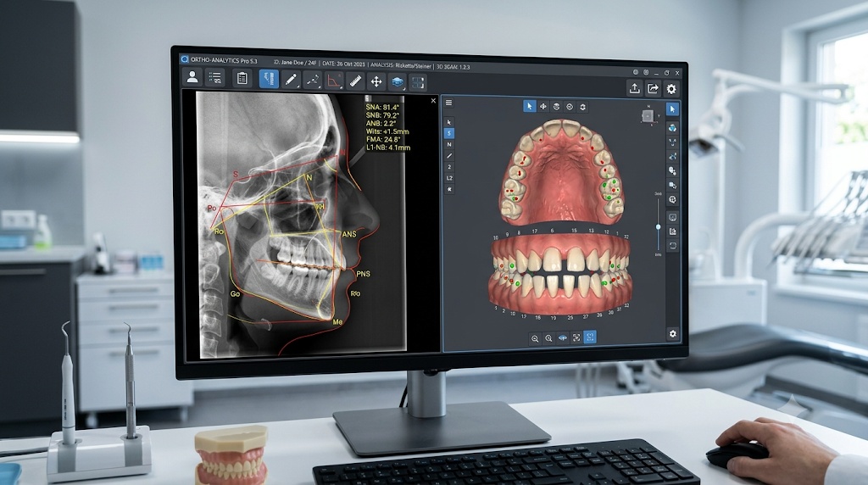The image size is (868, 485).
Task: Click the save icon in right sidebar
Action: [672, 231]
